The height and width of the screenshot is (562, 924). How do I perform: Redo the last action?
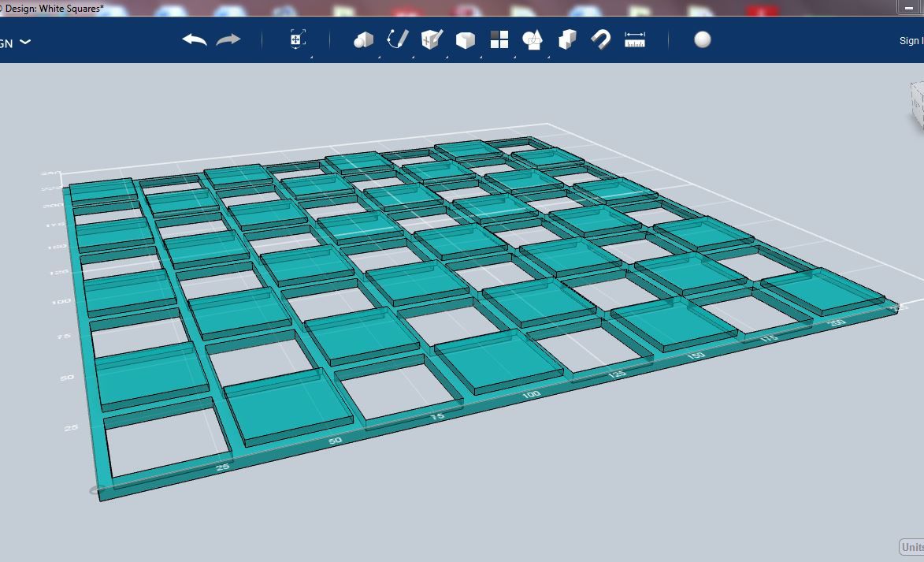pos(229,39)
